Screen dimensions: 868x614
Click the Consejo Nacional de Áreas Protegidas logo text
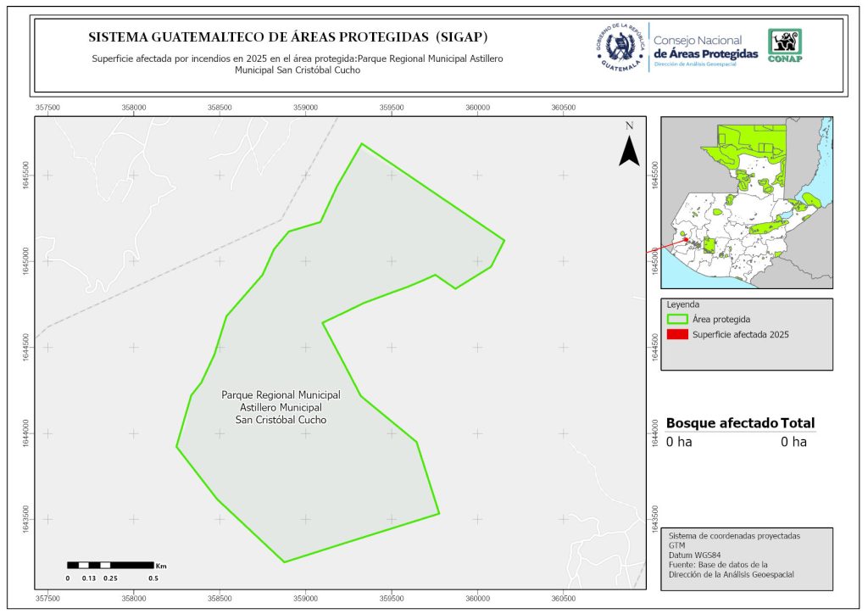pos(705,47)
